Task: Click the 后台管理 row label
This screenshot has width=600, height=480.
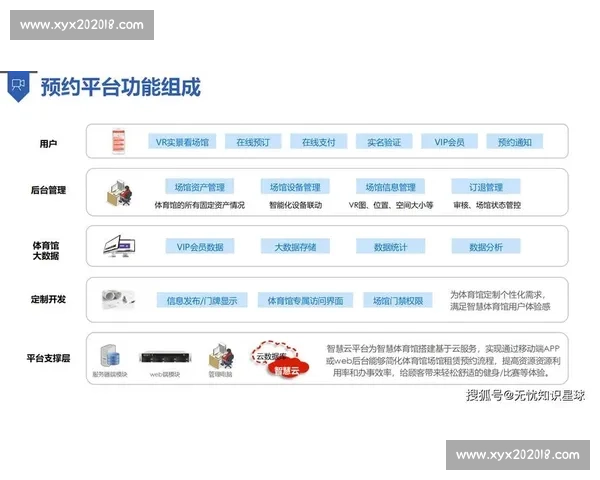Action: point(48,190)
